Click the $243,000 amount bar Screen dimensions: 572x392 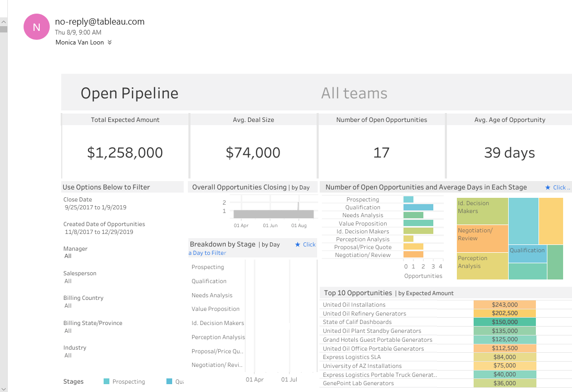(x=504, y=304)
